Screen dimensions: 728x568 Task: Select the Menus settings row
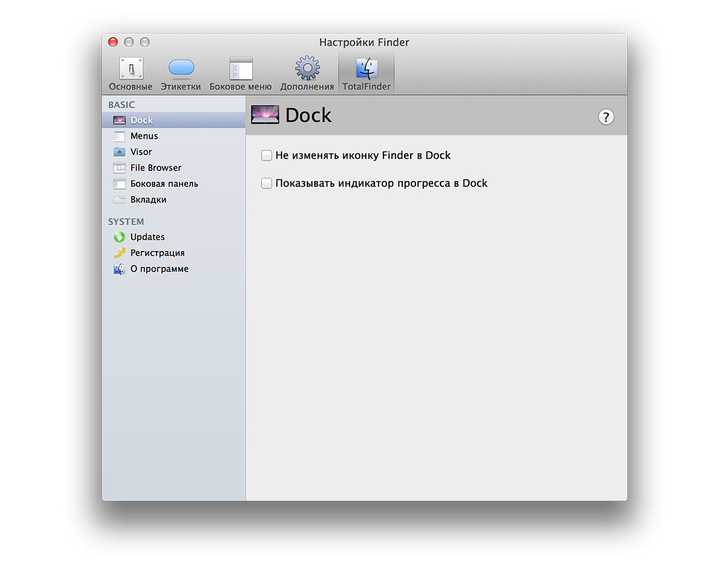pos(174,136)
